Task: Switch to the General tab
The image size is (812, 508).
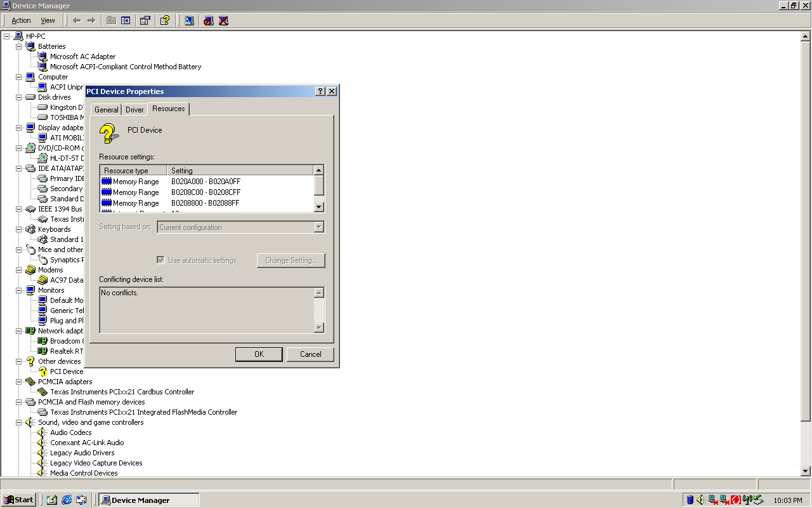Action: point(106,110)
